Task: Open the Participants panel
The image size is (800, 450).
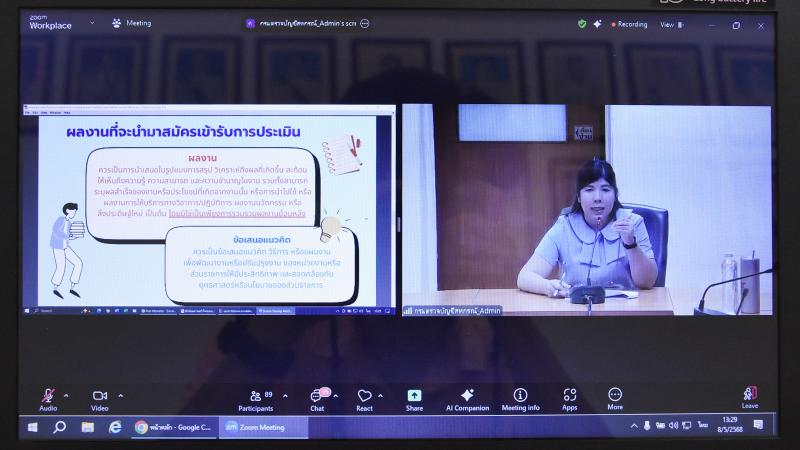Action: click(257, 401)
